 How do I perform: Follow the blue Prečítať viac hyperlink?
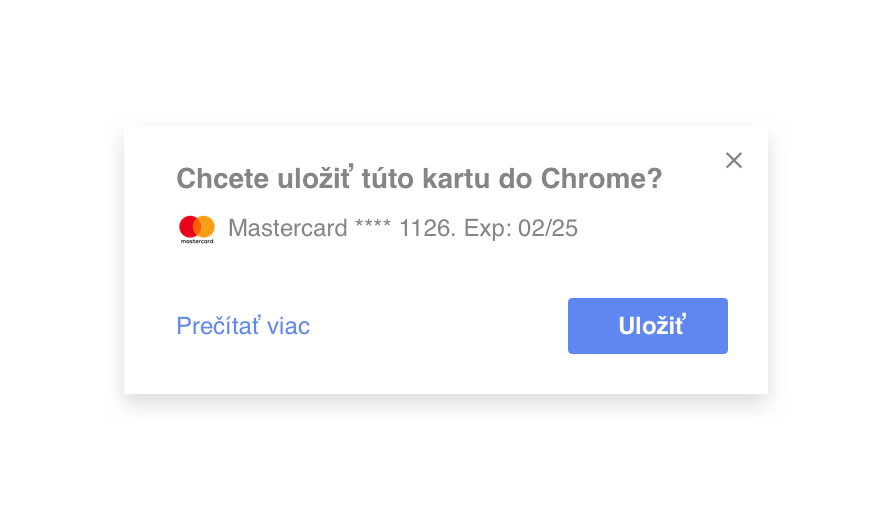tap(243, 326)
